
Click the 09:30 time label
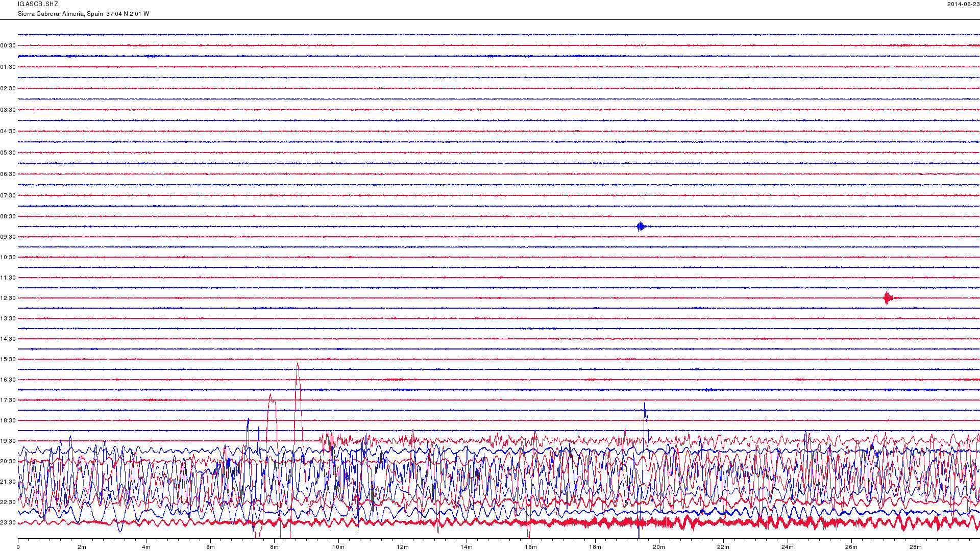pos(8,237)
